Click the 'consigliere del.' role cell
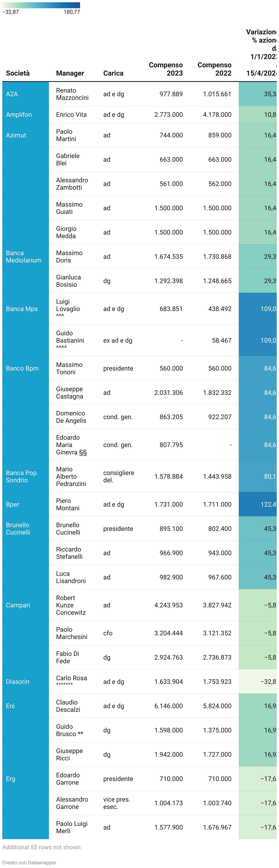The height and width of the screenshot is (868, 279). (x=118, y=476)
